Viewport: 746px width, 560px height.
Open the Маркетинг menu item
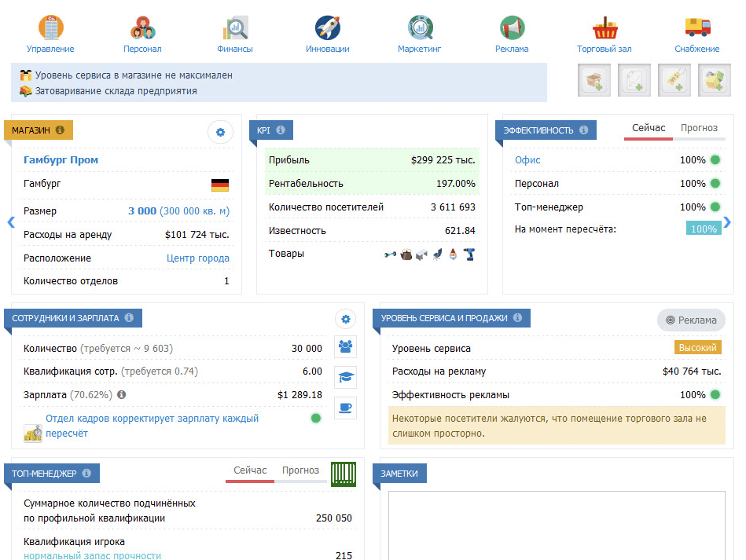[420, 35]
